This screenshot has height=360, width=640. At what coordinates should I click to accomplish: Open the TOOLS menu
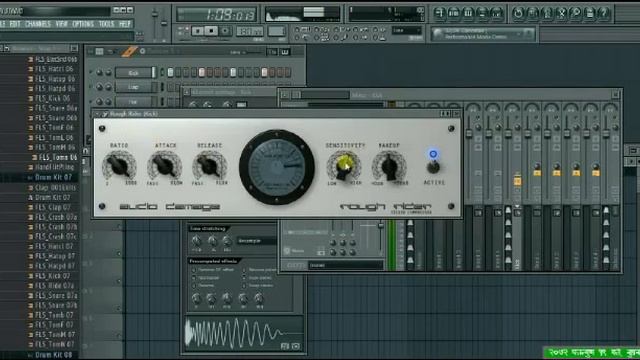[106, 24]
